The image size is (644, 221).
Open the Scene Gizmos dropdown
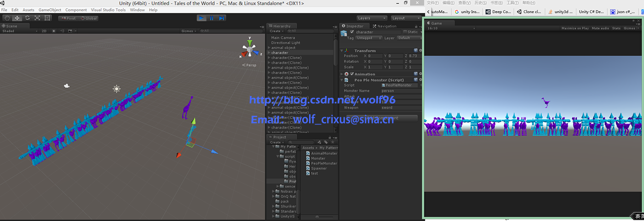tap(189, 31)
